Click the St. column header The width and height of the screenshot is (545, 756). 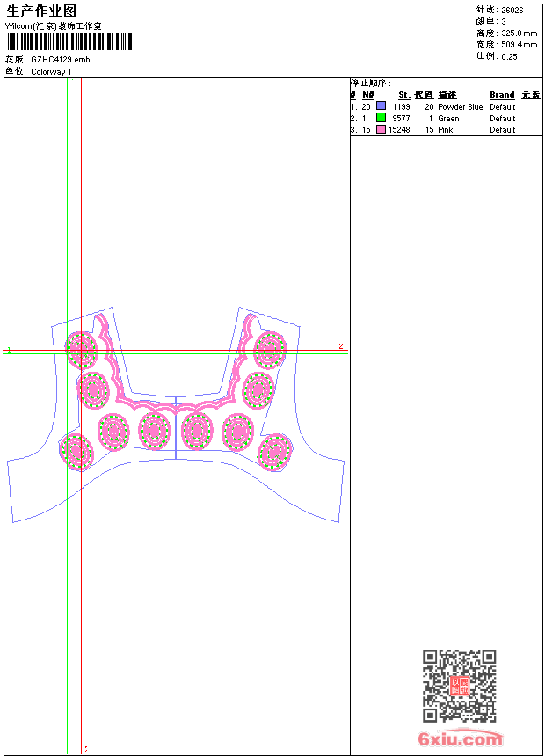pyautogui.click(x=404, y=95)
